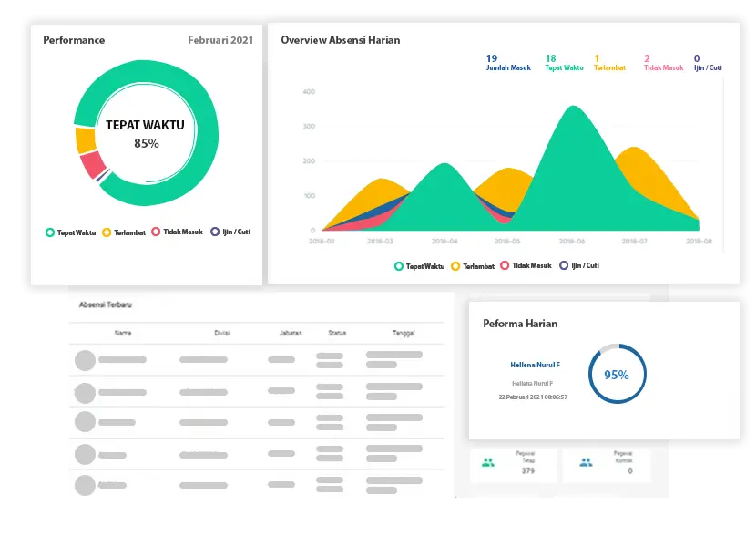
Task: Toggle Terlambat legend under the area chart
Action: pos(473,266)
